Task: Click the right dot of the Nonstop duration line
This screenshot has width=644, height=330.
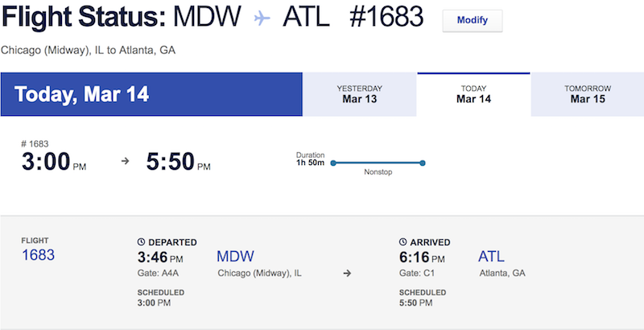Action: coord(423,163)
